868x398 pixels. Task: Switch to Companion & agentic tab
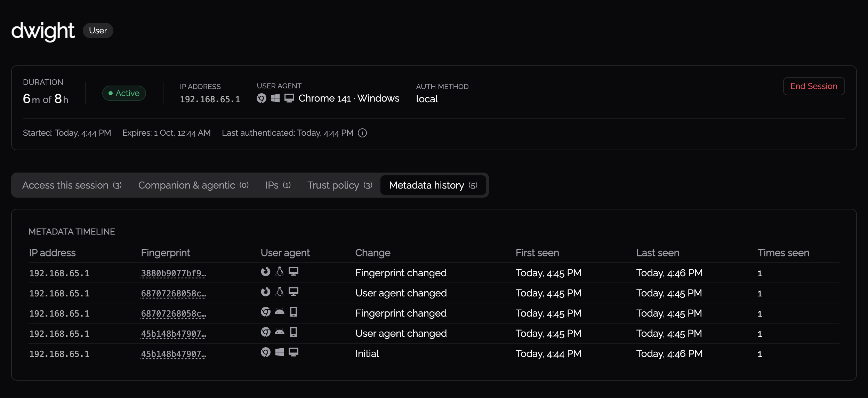point(193,185)
